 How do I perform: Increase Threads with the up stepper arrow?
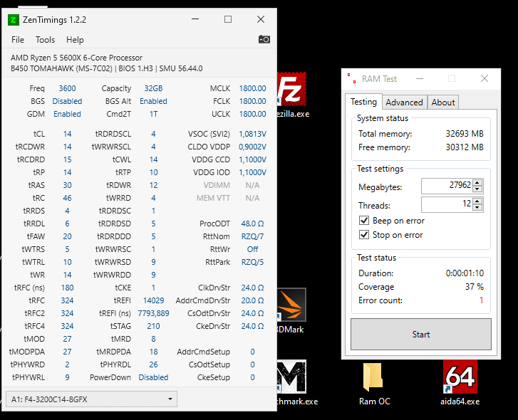coord(477,201)
